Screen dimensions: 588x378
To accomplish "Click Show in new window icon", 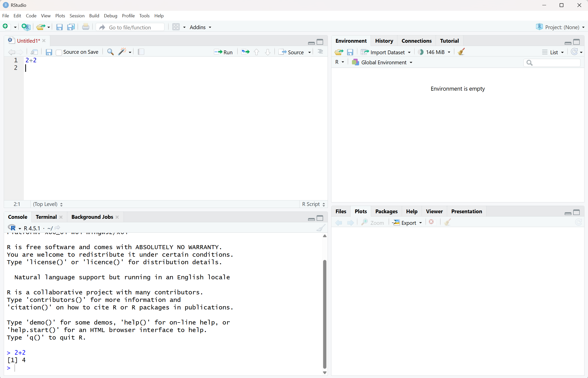I will click(x=34, y=52).
